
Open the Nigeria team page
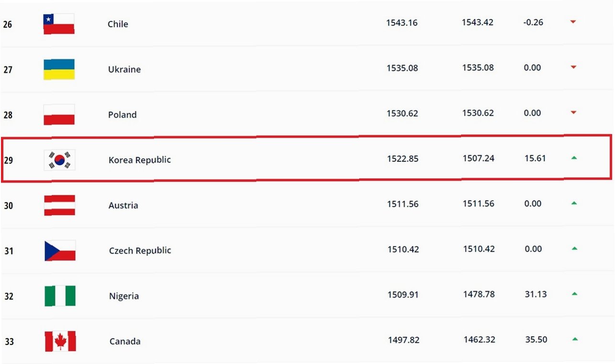coord(124,296)
